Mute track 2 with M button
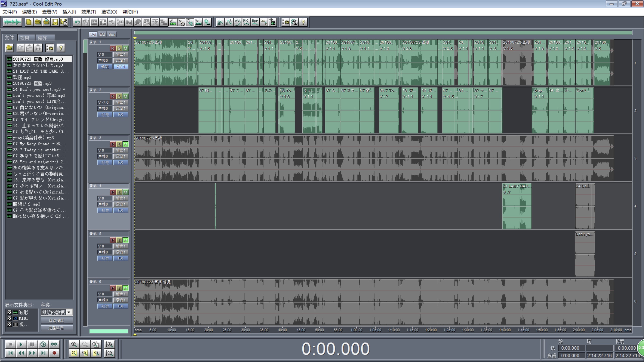 (x=126, y=96)
